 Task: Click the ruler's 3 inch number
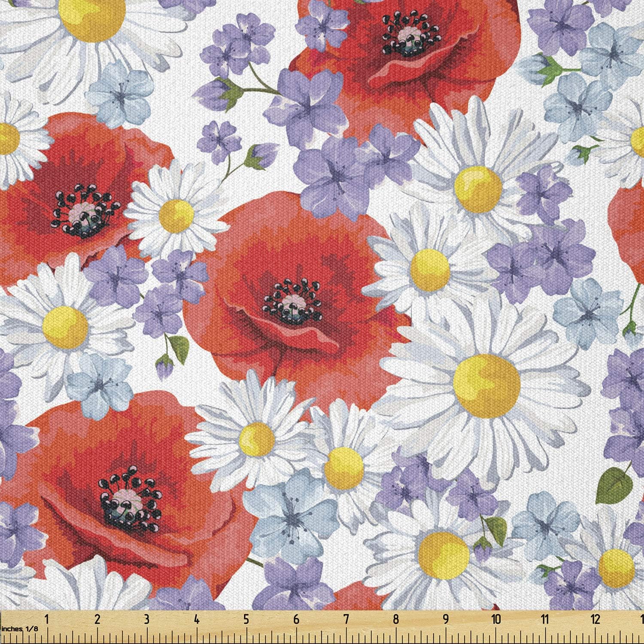pyautogui.click(x=147, y=619)
